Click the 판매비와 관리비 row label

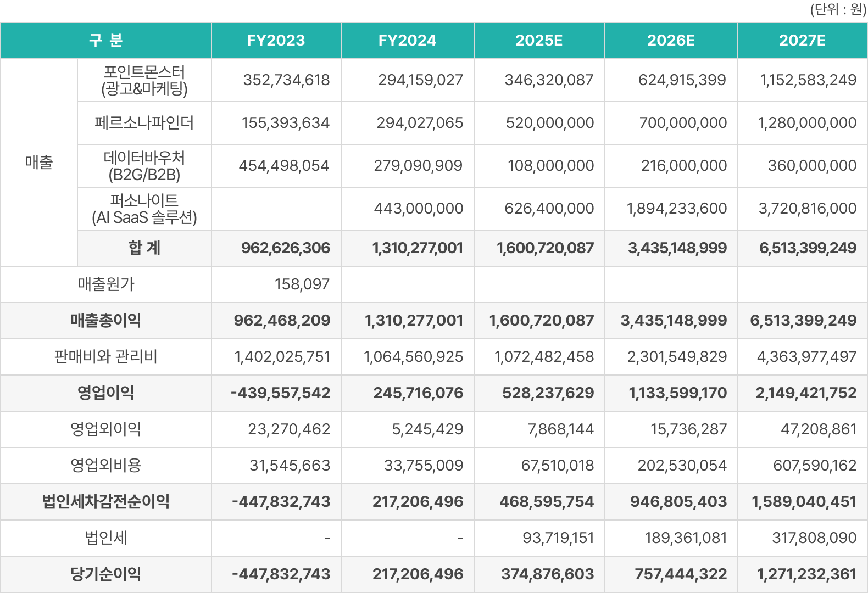(x=105, y=357)
